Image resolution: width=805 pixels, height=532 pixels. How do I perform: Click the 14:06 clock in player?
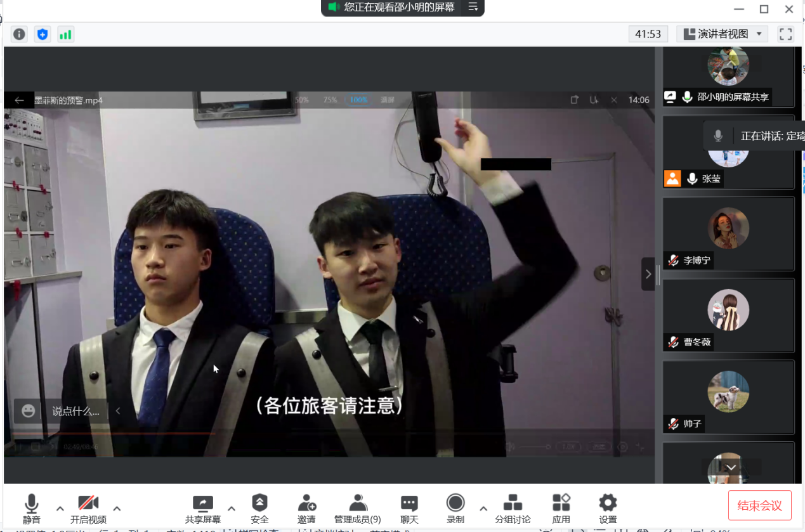[x=639, y=100]
